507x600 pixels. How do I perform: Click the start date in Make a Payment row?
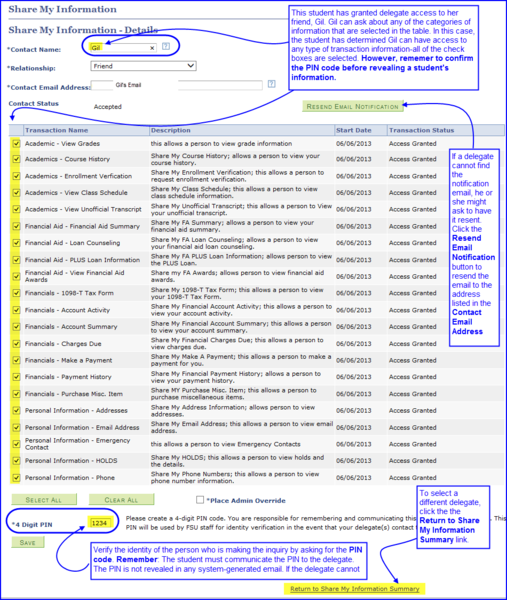[x=354, y=360]
